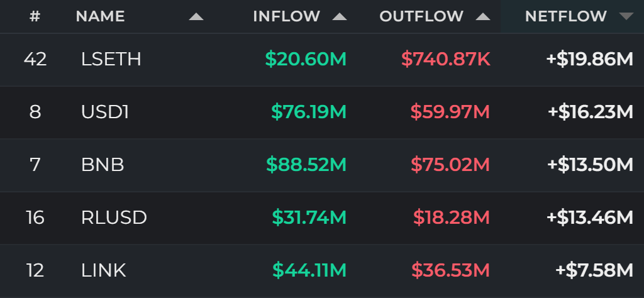Viewport: 644px width, 298px height.
Task: Click the NETFLOW column header
Action: pos(566,16)
